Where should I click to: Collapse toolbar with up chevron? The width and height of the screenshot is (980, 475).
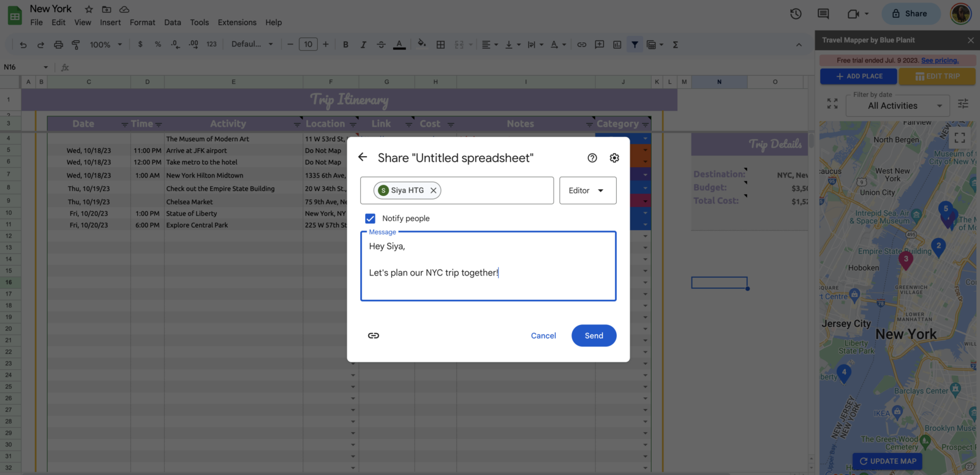(799, 45)
